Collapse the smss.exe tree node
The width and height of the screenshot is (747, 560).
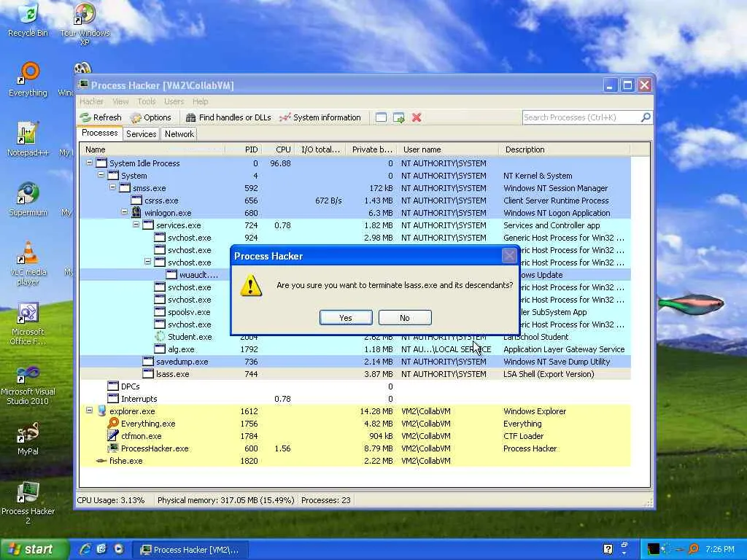[113, 187]
